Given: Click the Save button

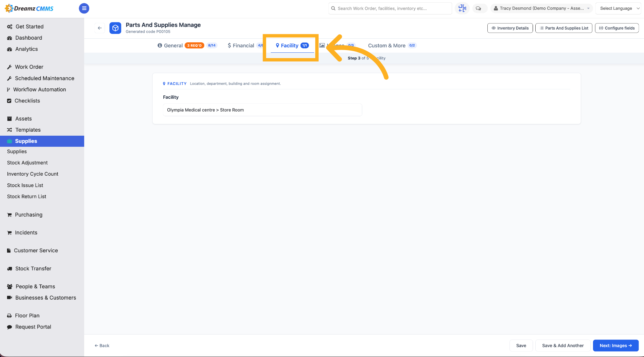Looking at the screenshot, I should (x=521, y=346).
